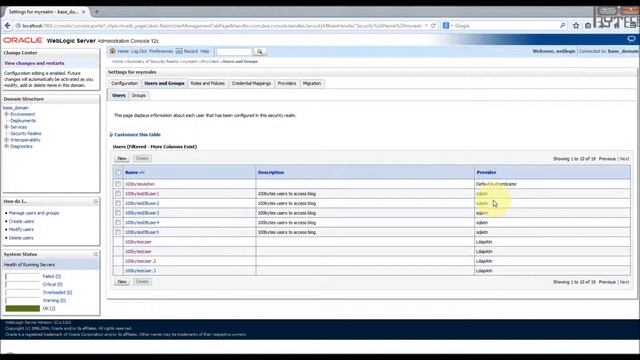Open the Configuration tab

(x=124, y=83)
